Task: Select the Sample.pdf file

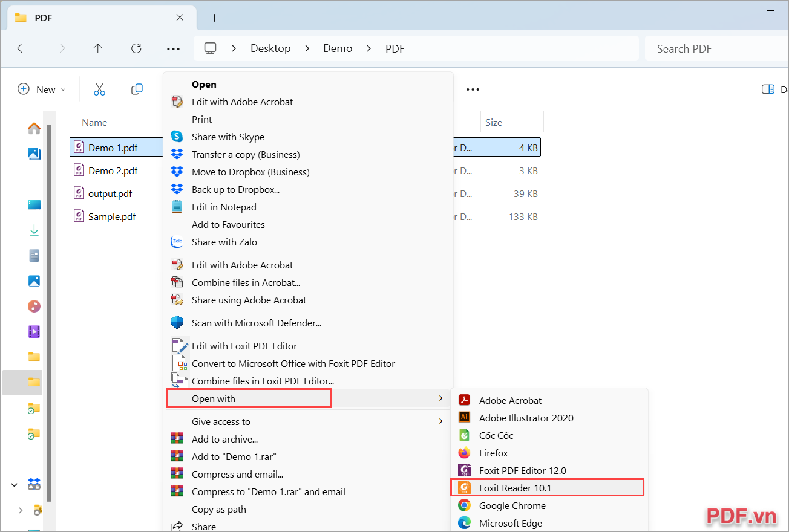Action: [112, 216]
